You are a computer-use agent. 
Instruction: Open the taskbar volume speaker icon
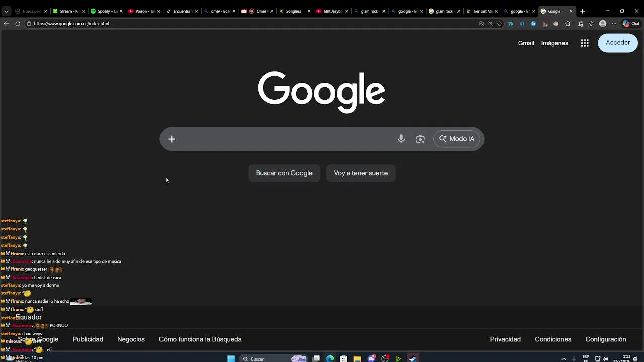click(x=605, y=359)
